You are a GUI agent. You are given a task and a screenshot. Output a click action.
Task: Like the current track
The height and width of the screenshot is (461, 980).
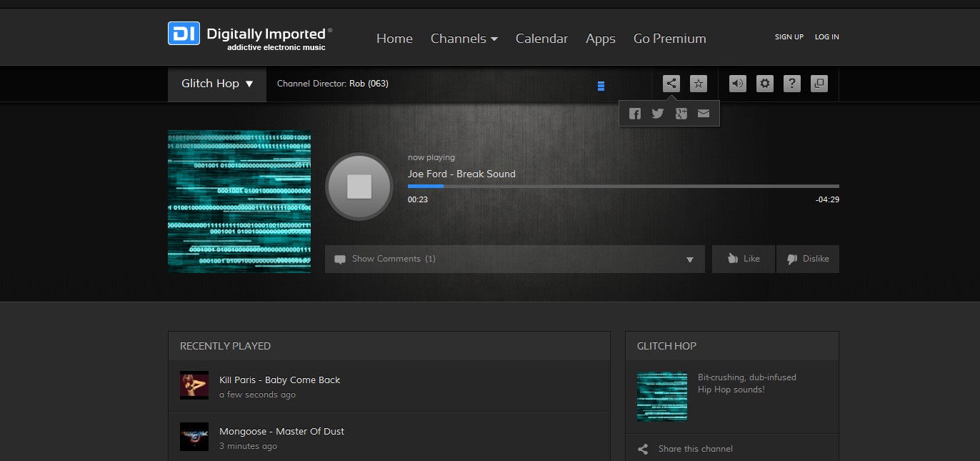(x=744, y=259)
